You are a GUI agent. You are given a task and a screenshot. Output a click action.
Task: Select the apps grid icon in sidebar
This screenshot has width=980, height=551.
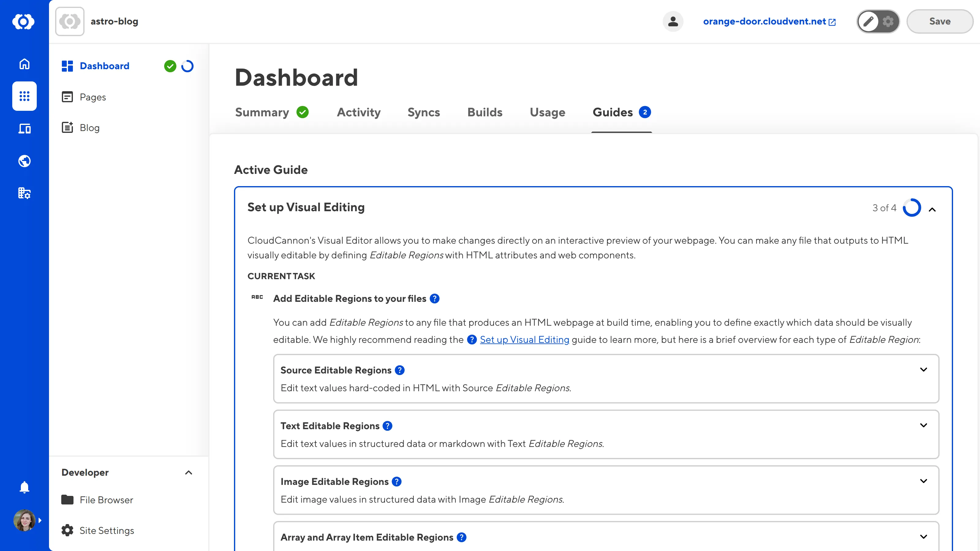pos(24,96)
